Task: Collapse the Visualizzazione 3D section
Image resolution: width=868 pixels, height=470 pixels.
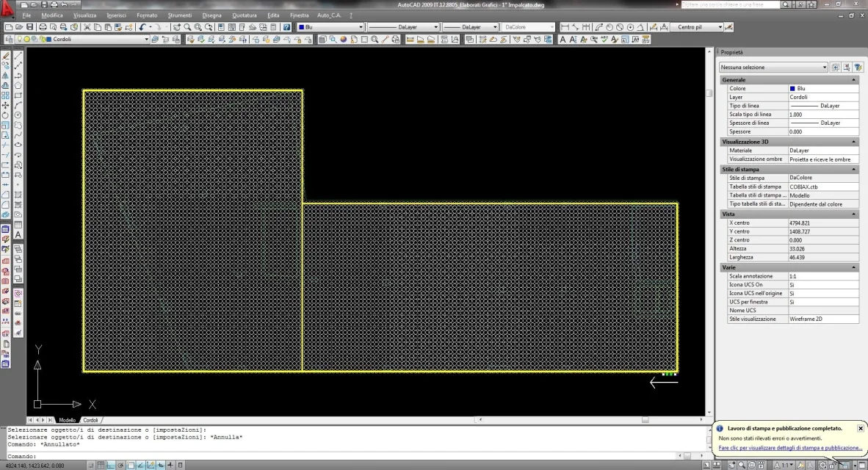Action: pos(853,142)
